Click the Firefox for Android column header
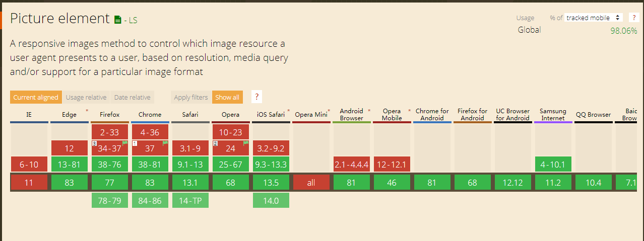This screenshot has width=644, height=241. [472, 115]
